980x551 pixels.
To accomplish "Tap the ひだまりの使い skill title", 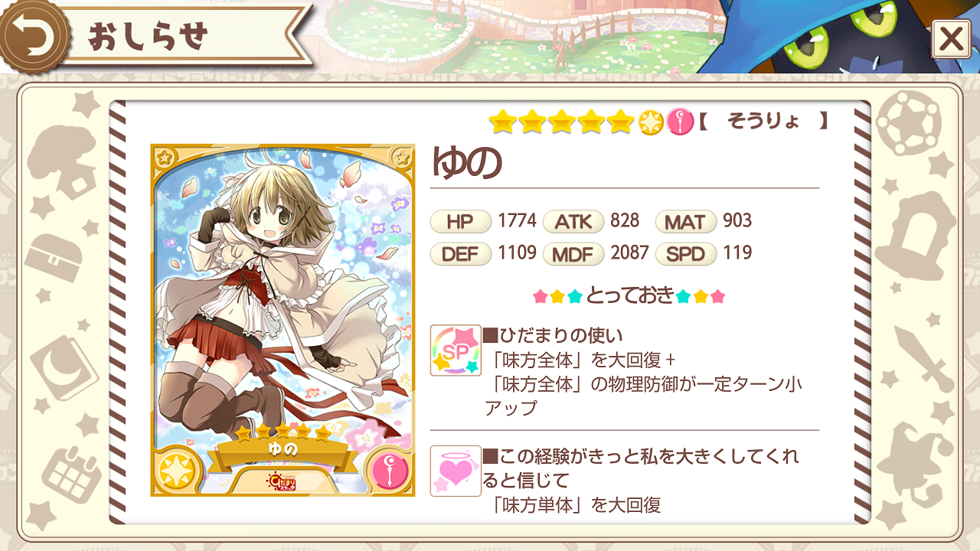I will click(553, 335).
